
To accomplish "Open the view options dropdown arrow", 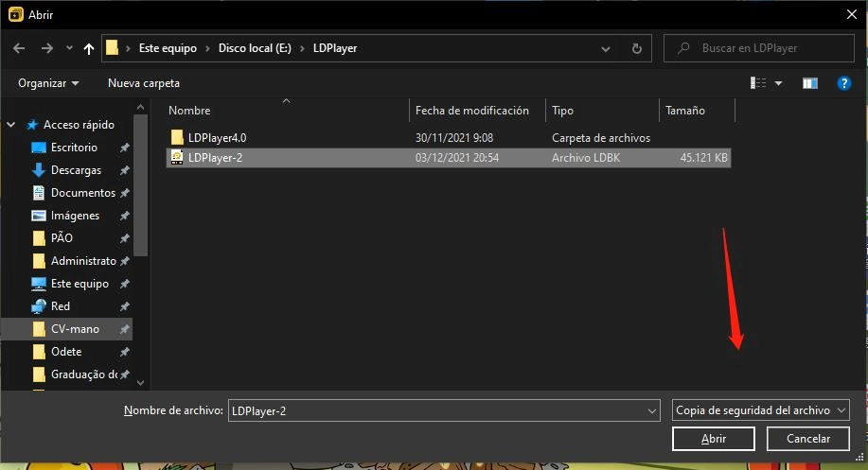I will tap(778, 83).
